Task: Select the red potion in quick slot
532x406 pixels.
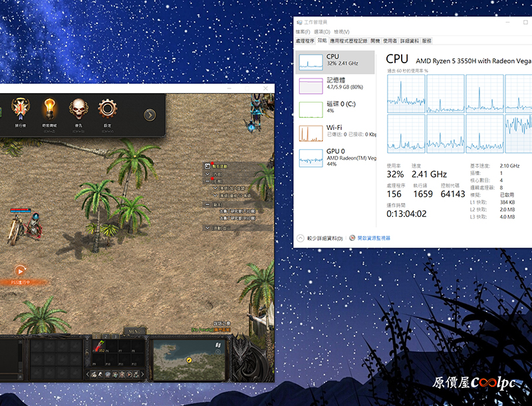Action: [98, 346]
